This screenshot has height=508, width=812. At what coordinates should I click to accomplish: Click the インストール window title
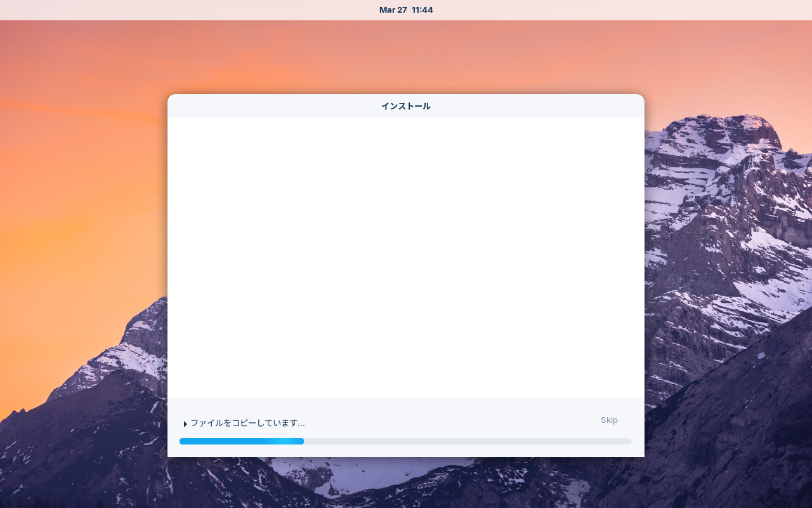click(x=406, y=106)
